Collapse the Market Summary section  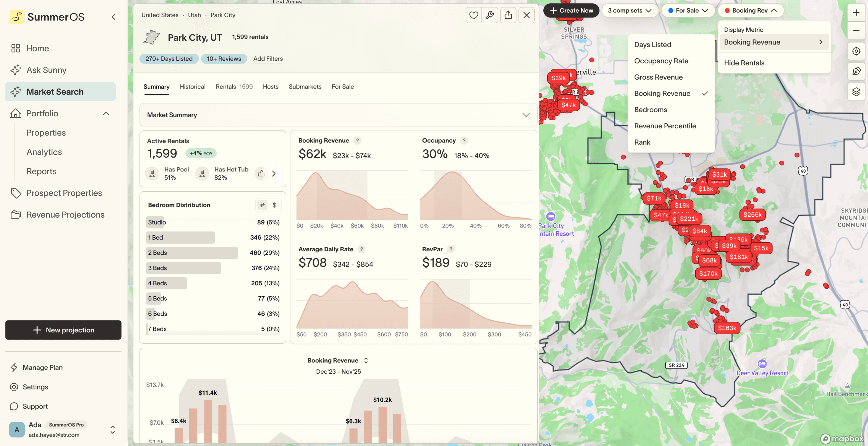(x=526, y=115)
